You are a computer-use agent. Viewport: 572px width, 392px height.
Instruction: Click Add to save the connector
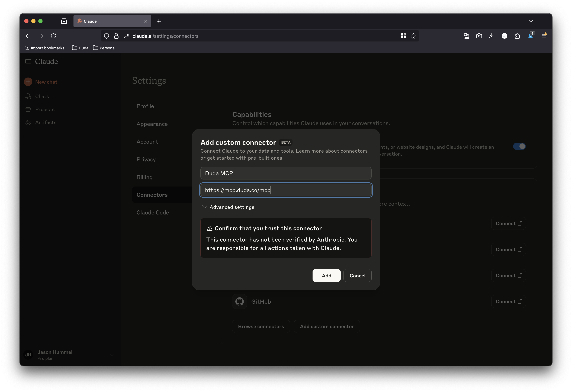(x=326, y=275)
